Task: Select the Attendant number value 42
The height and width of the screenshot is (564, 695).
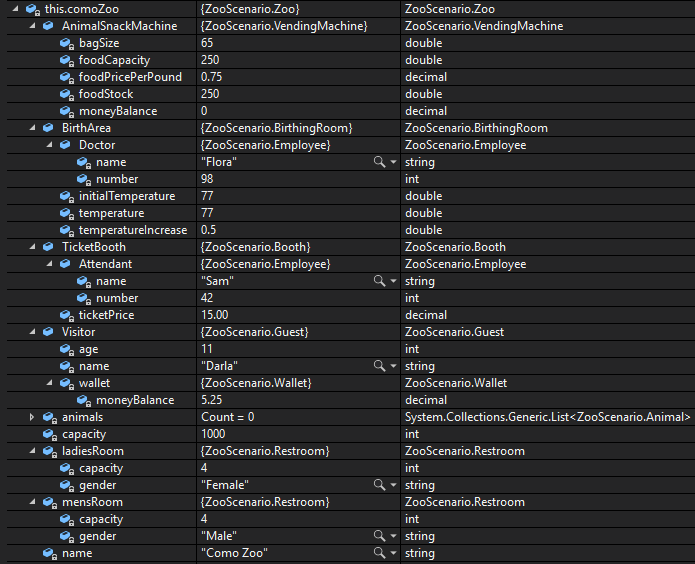Action: 207,298
